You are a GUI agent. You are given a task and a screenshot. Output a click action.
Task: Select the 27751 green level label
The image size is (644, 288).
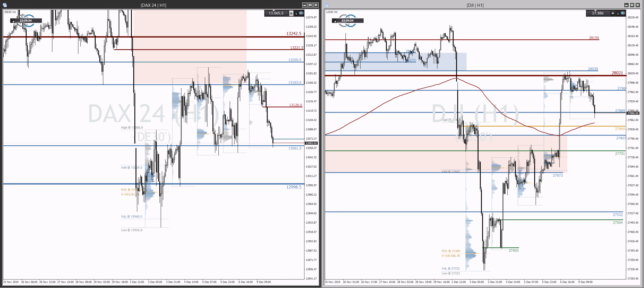pos(620,154)
